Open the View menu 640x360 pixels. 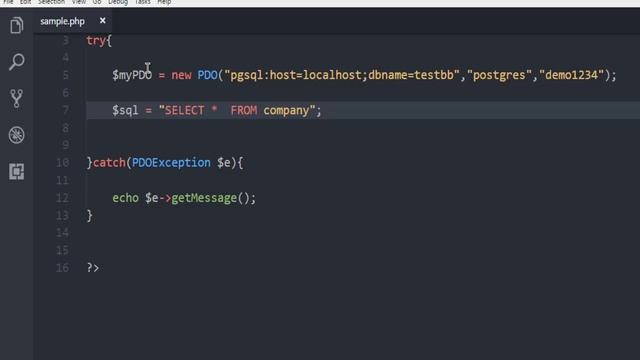[79, 2]
